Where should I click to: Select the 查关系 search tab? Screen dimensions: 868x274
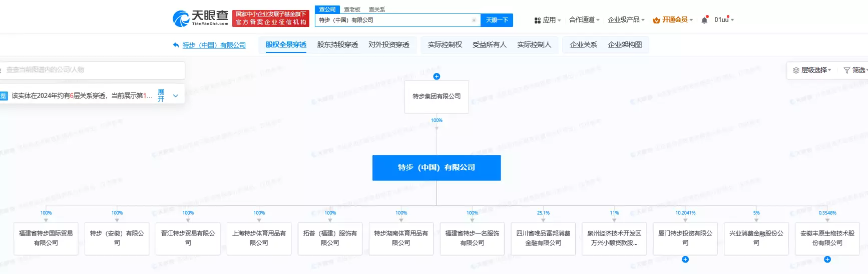tap(377, 9)
